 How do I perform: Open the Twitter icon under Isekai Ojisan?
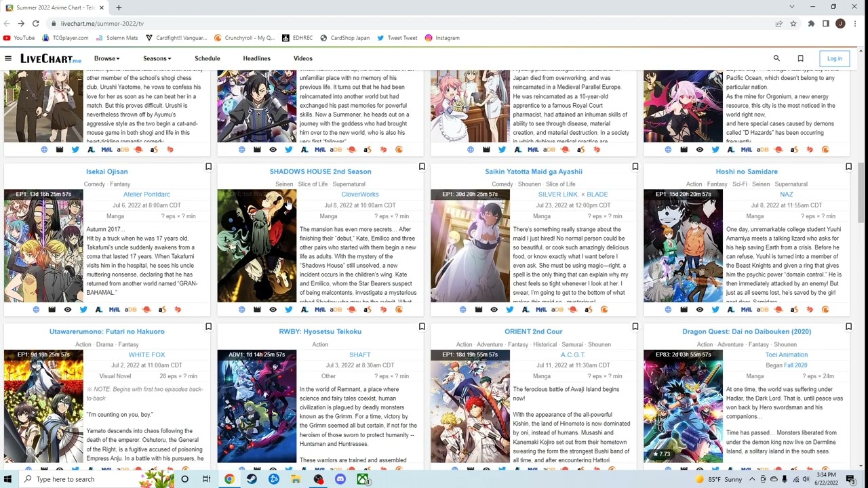[83, 310]
